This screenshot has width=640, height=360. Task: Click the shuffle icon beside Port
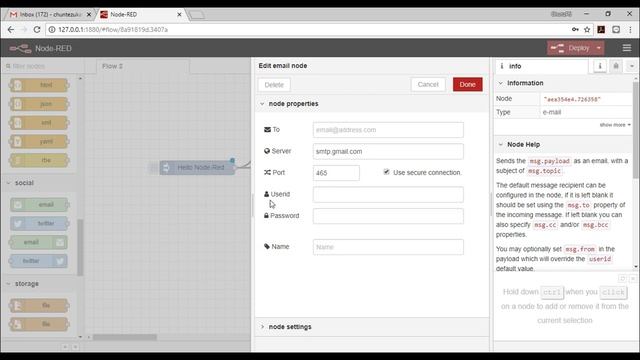[267, 173]
